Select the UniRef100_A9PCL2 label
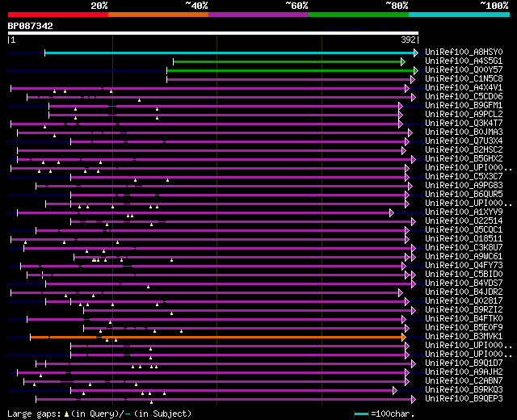 464,115
